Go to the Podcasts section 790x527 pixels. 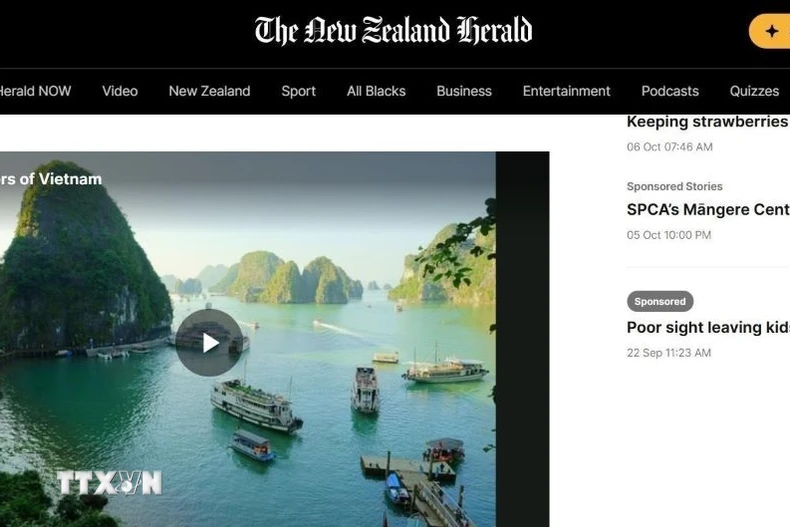point(670,91)
